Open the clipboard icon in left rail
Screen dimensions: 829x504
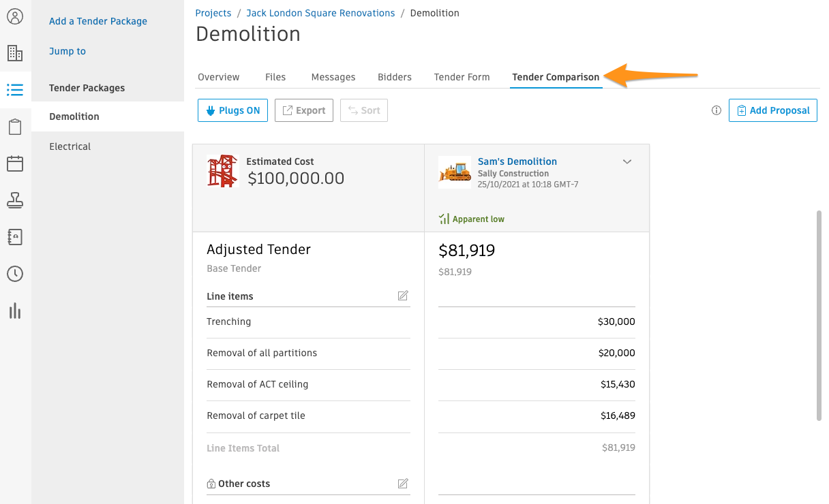pos(15,127)
